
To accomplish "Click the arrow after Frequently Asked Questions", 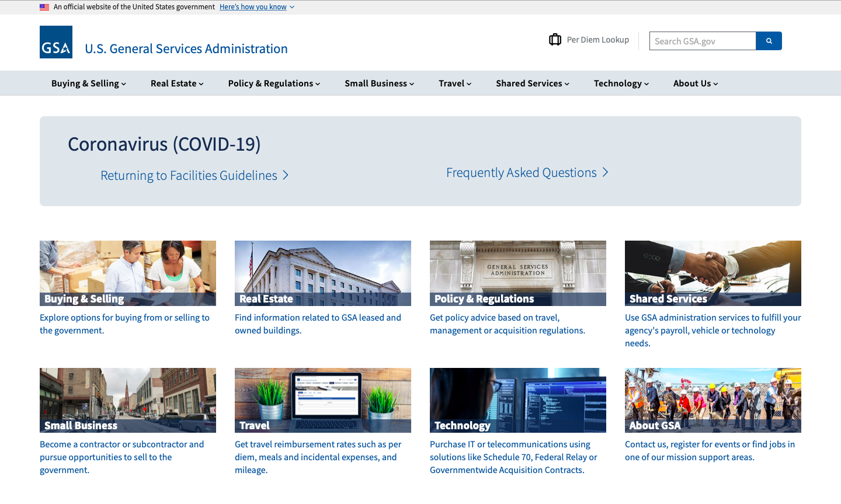I will [605, 172].
